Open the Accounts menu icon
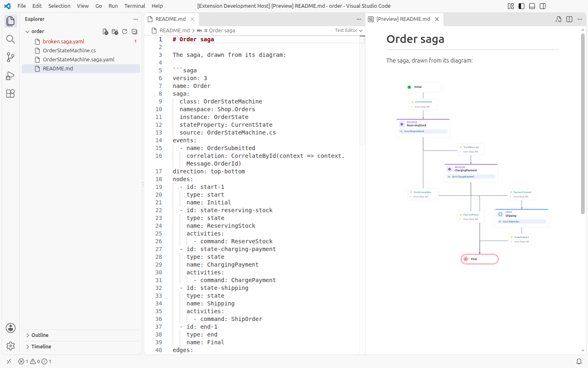 coord(11,328)
